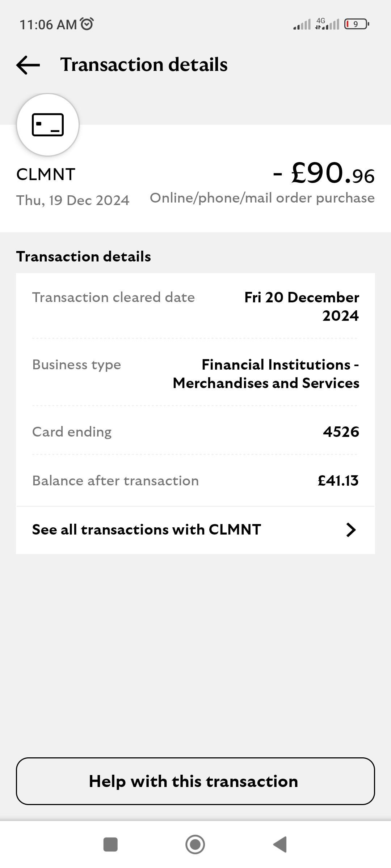
Task: Tap the Transaction details page title
Action: 144,65
